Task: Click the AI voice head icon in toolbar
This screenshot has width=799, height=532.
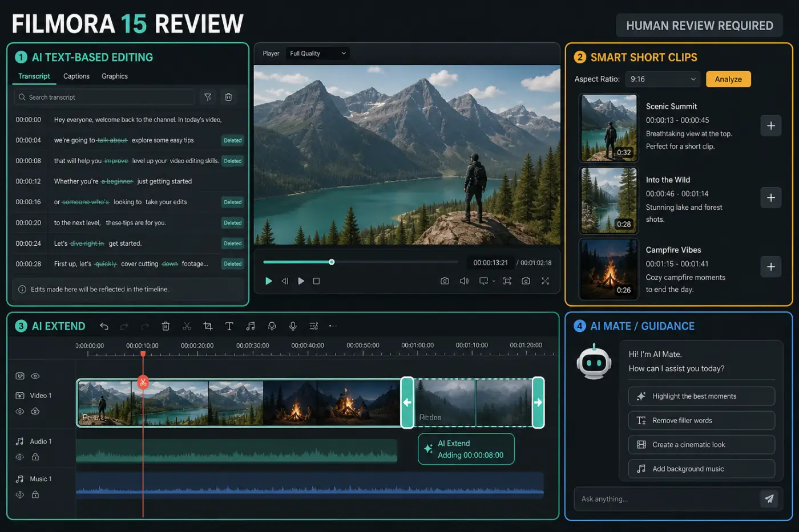Action: tap(272, 326)
